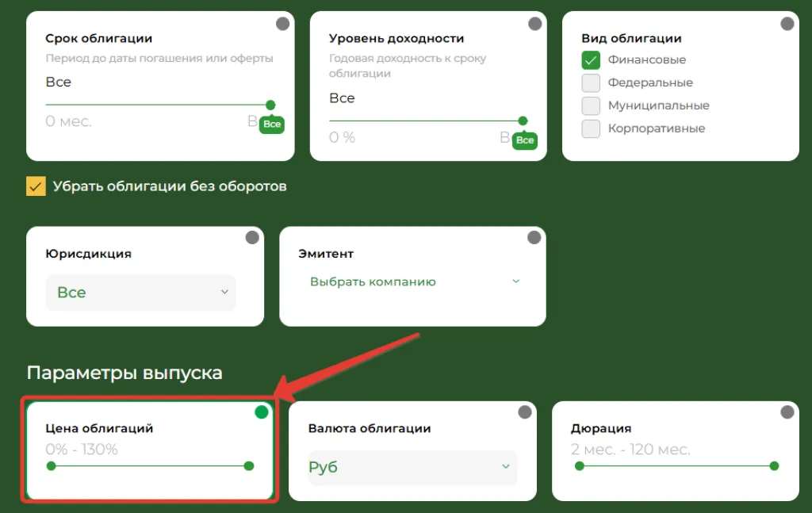Toggle the green dot on Цена облигаций card
Screen dimensions: 812x513
pyautogui.click(x=262, y=412)
